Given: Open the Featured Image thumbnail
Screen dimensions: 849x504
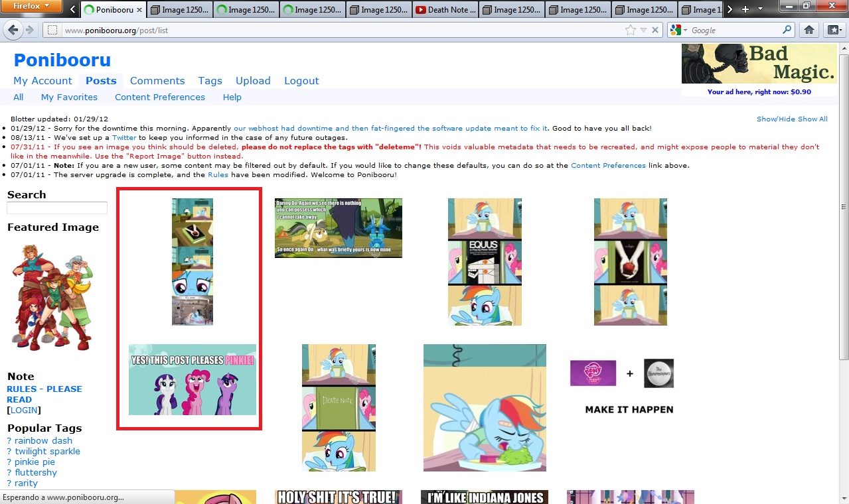Looking at the screenshot, I should (52, 296).
